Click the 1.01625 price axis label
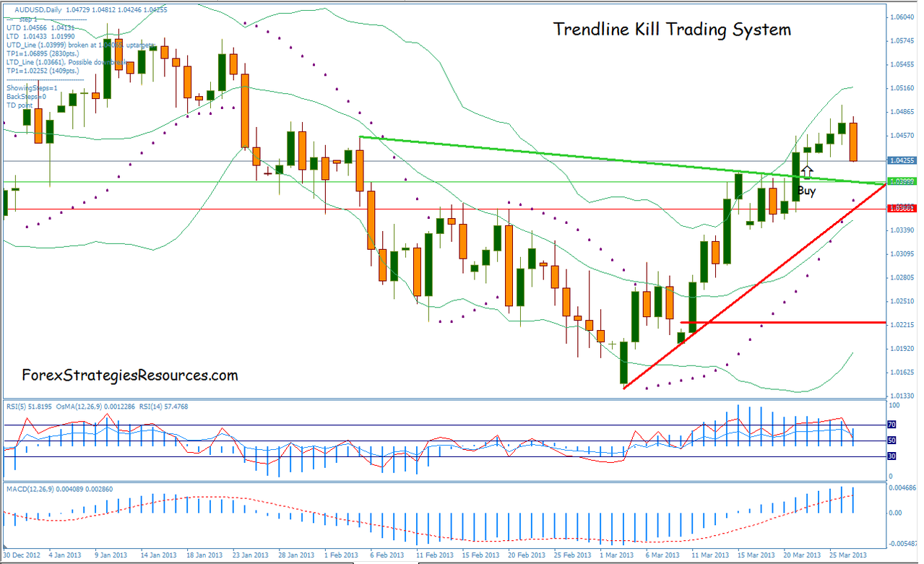 pos(902,372)
